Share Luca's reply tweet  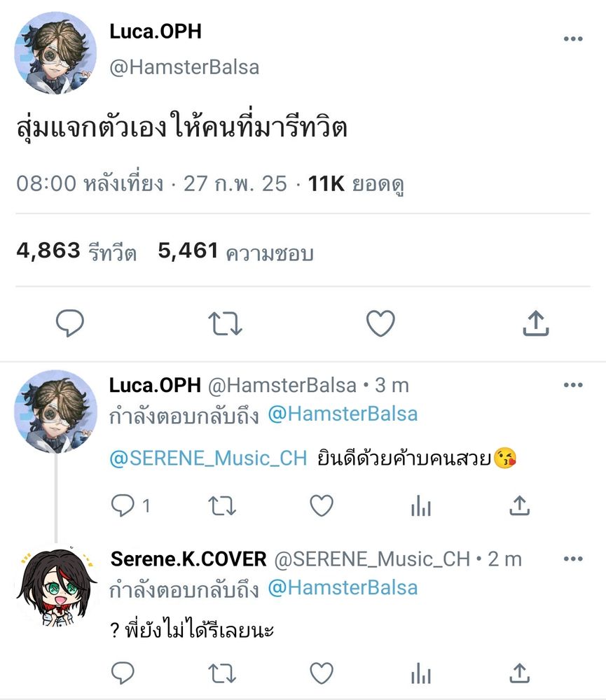coord(519,505)
